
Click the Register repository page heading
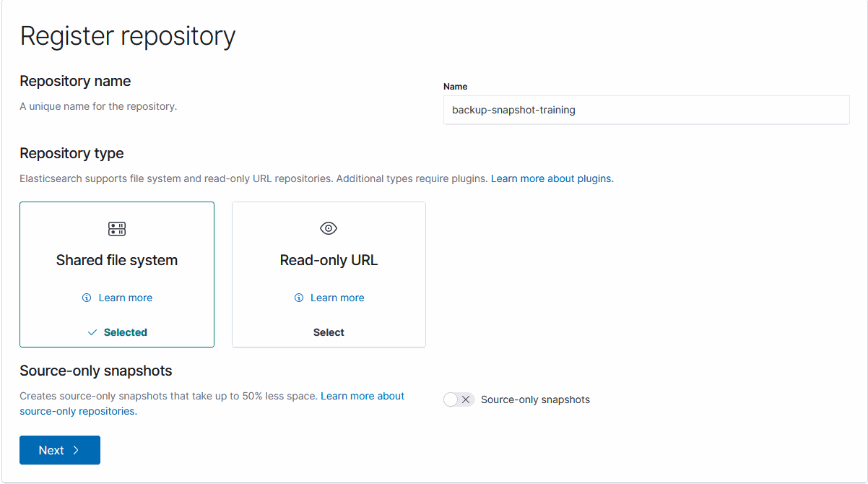(x=128, y=35)
